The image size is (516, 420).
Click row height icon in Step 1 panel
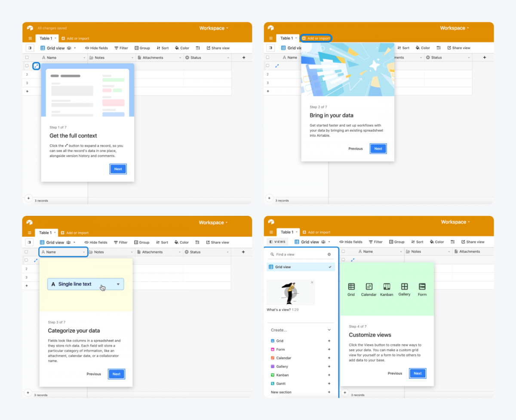pyautogui.click(x=198, y=48)
